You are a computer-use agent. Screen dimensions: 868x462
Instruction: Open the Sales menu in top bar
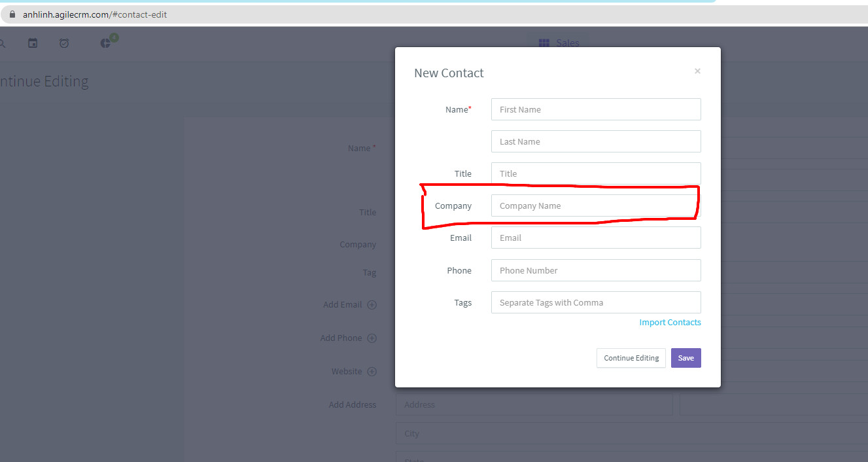(x=559, y=43)
